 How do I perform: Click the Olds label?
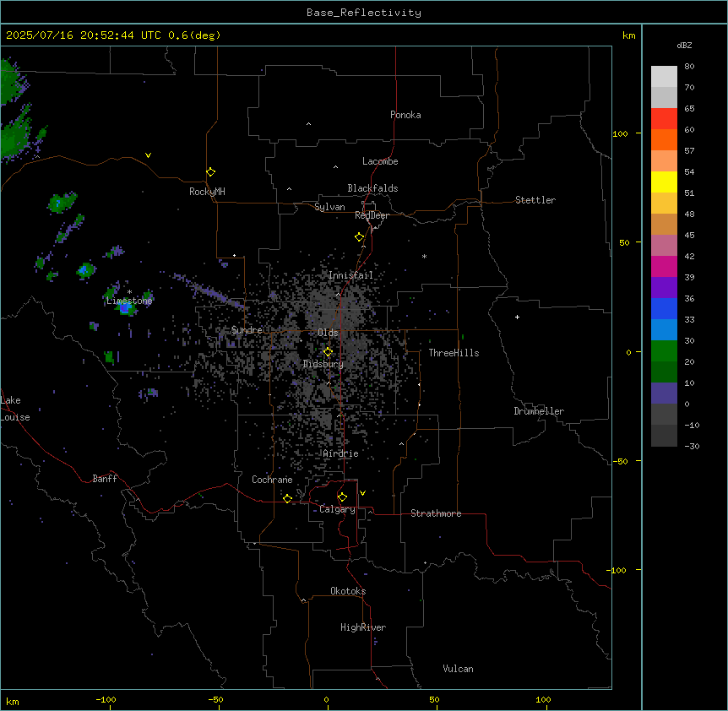pyautogui.click(x=328, y=333)
